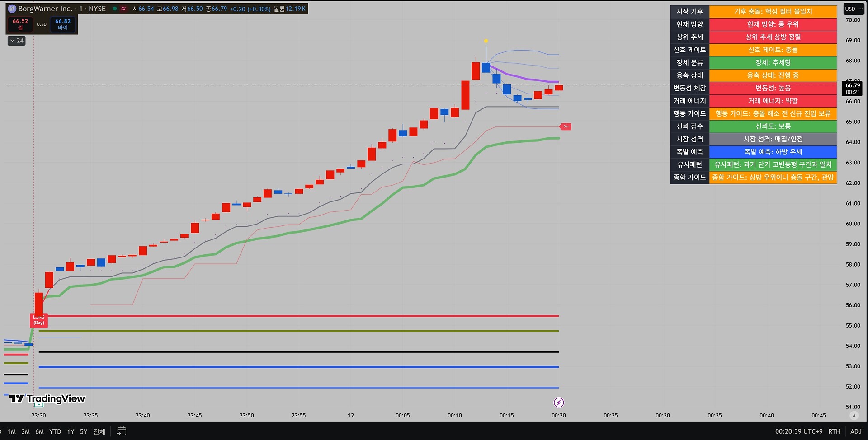Screen dimensions: 868x440
Task: Select the 전체 (all) date range
Action: click(x=99, y=431)
